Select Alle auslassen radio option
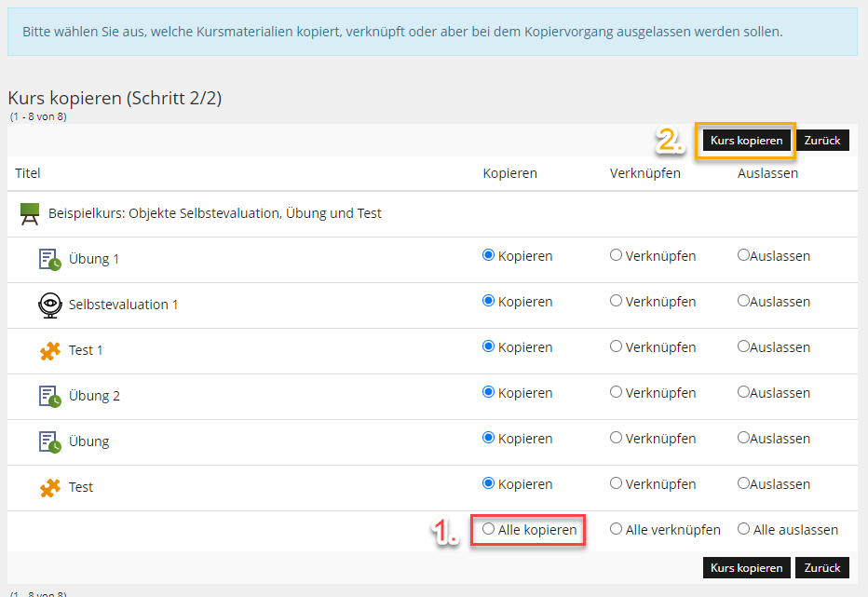 click(743, 529)
